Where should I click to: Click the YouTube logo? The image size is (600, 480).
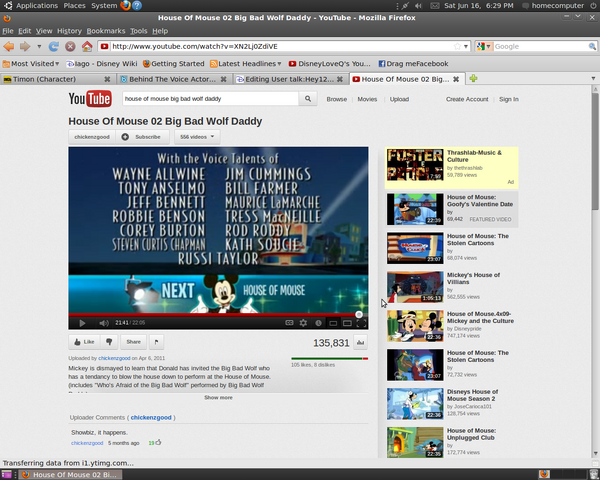click(x=90, y=99)
